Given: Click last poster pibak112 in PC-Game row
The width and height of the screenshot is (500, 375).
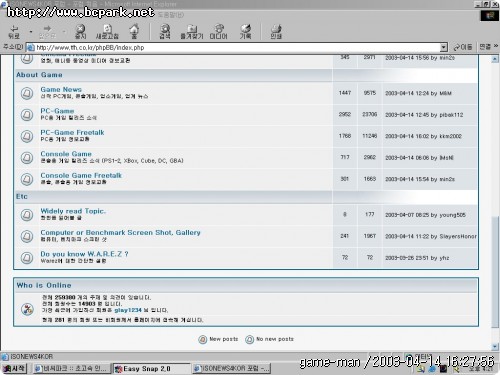Looking at the screenshot, I should point(451,115).
